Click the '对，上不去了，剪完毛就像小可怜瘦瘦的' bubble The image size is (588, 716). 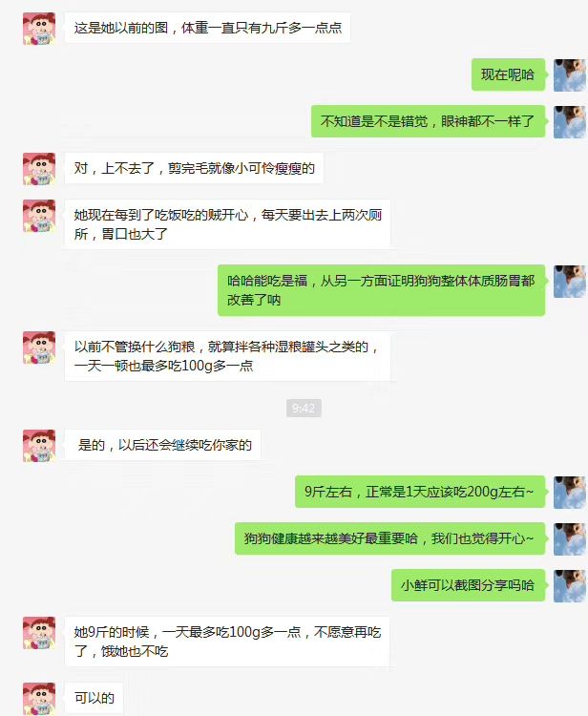pos(194,168)
